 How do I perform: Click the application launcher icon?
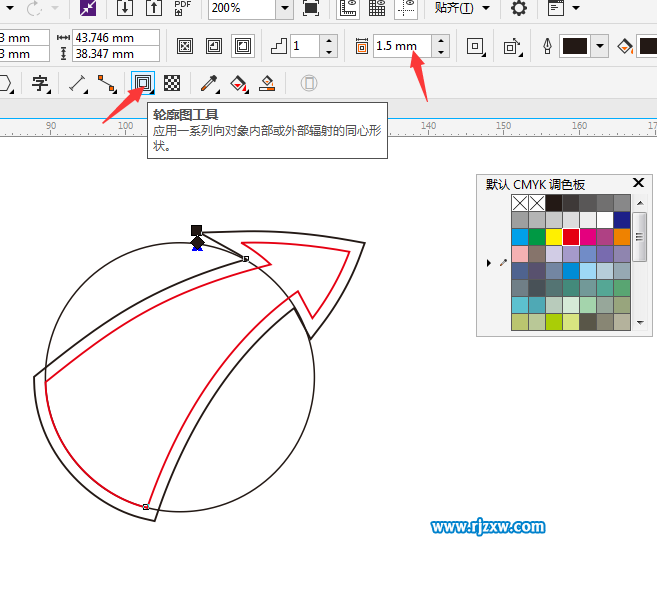pyautogui.click(x=556, y=8)
